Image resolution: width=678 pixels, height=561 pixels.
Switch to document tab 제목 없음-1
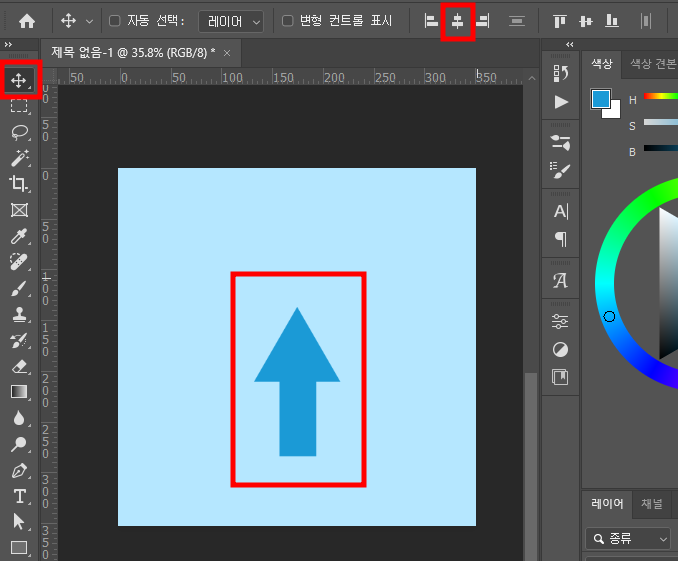click(133, 53)
